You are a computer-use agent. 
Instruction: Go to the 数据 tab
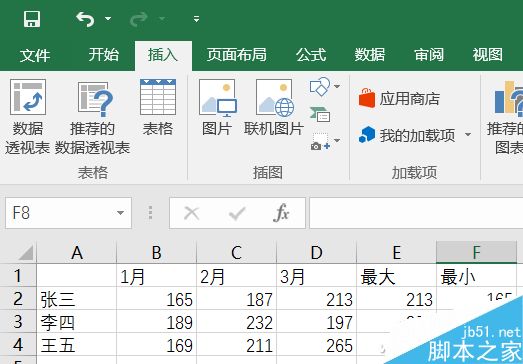tap(370, 54)
